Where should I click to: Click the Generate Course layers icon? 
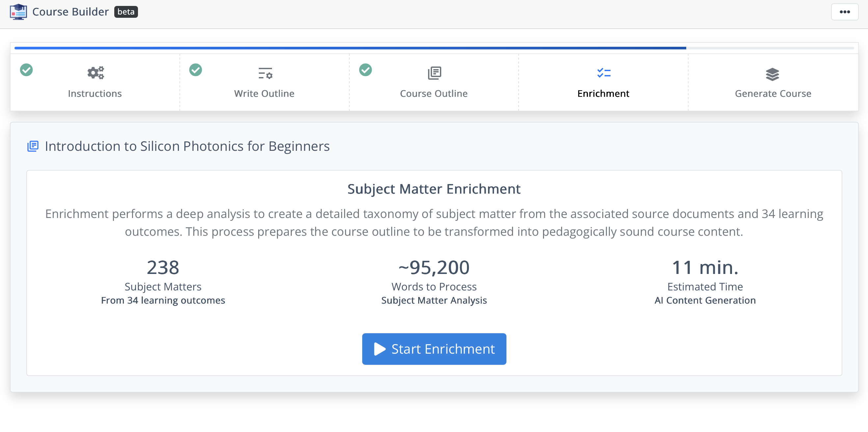click(772, 74)
